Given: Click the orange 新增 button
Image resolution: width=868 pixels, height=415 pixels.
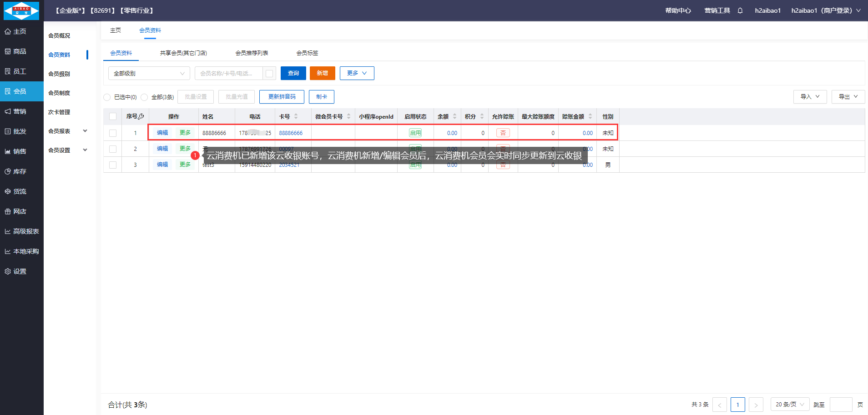Looking at the screenshot, I should 322,73.
